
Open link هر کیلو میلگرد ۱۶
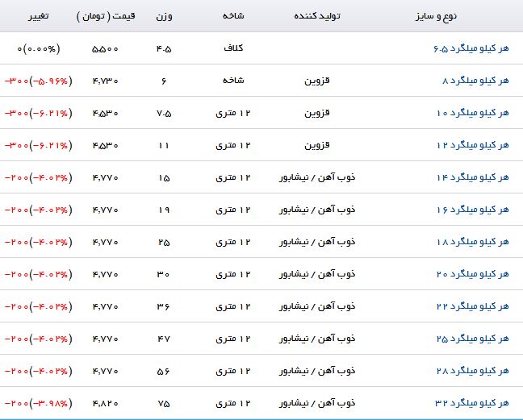[x=473, y=210]
